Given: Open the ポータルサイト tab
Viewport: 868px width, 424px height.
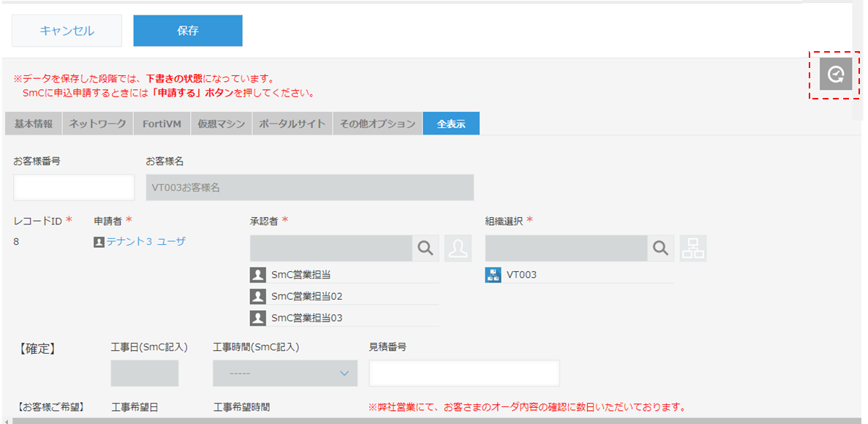Looking at the screenshot, I should click(293, 124).
